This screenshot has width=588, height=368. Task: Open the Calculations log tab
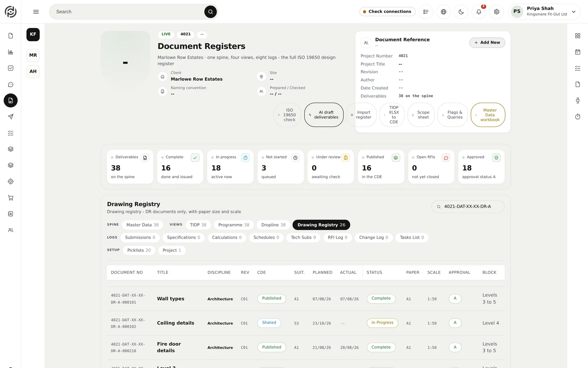pos(227,237)
